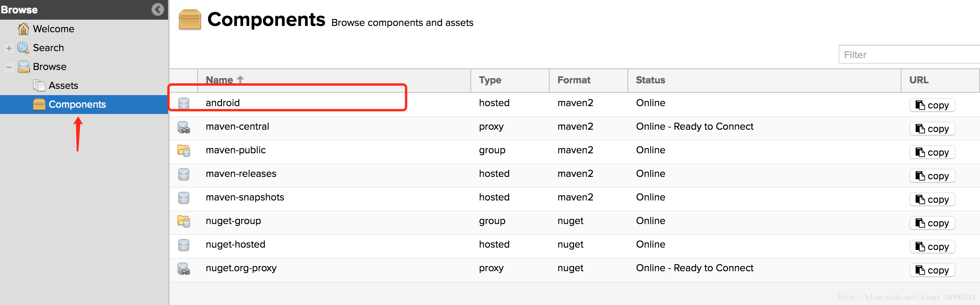Click the 'group' type cell for nuget-group
The height and width of the screenshot is (305, 980).
tap(492, 221)
